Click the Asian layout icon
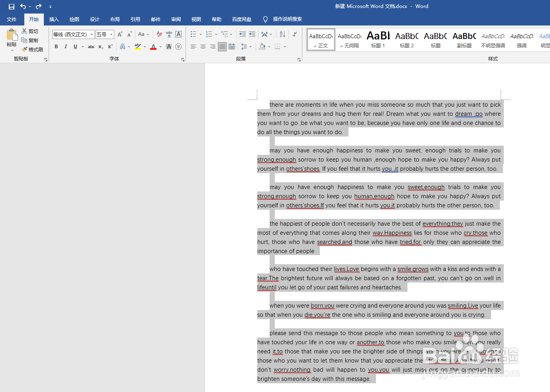Viewport: 550px width, 392px height. tap(264, 34)
